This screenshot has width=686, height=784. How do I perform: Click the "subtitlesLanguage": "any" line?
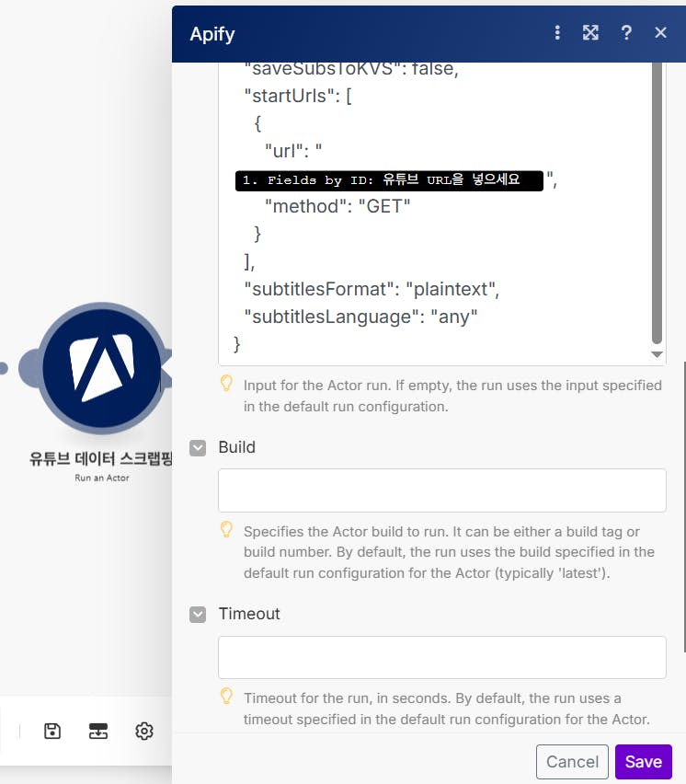pyautogui.click(x=360, y=317)
